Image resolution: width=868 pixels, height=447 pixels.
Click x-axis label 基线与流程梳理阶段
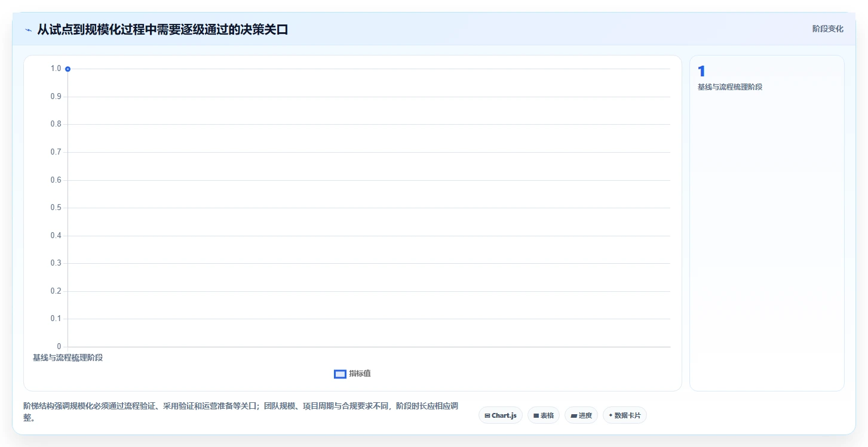(68, 357)
